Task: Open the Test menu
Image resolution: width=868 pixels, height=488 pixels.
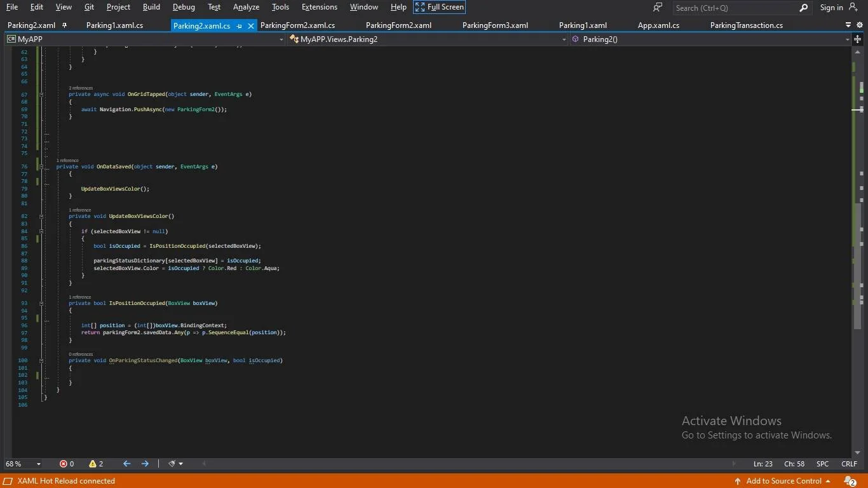Action: pos(214,7)
